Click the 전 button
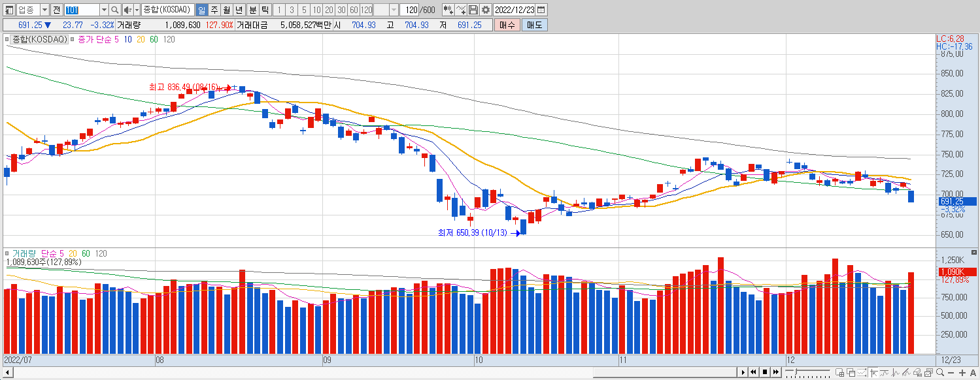Viewport: 980px width, 380px height. [x=56, y=10]
